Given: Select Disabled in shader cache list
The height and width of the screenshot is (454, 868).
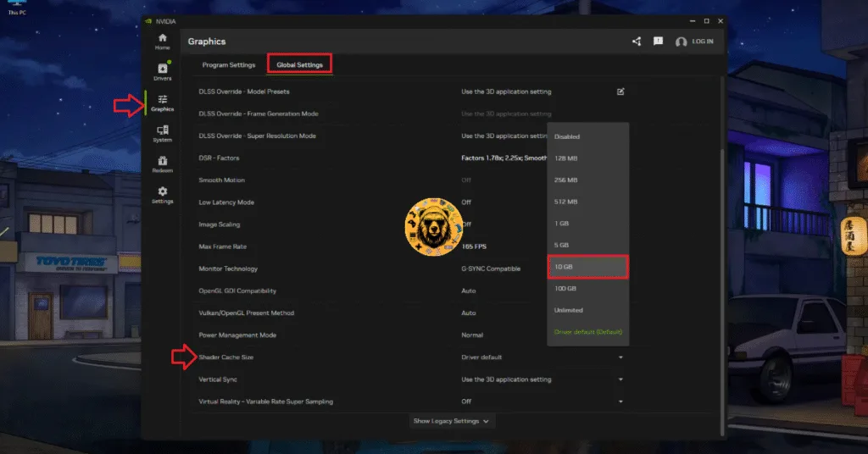Looking at the screenshot, I should (588, 136).
